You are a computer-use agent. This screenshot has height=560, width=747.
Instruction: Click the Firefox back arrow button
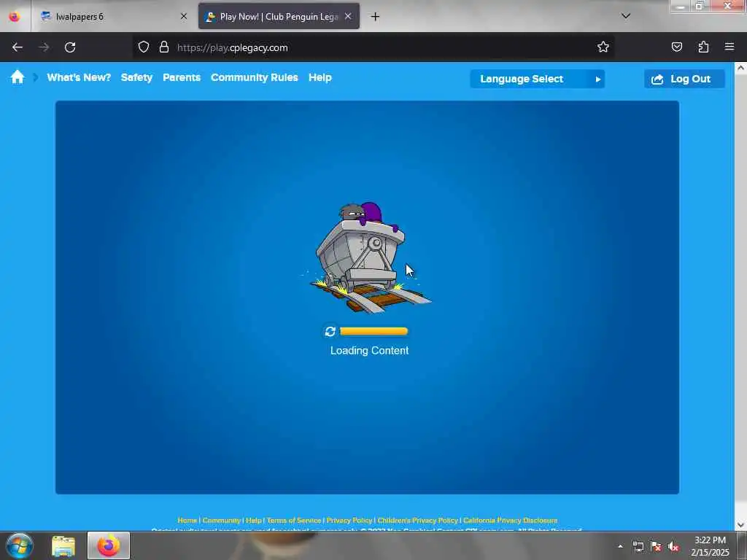[18, 47]
